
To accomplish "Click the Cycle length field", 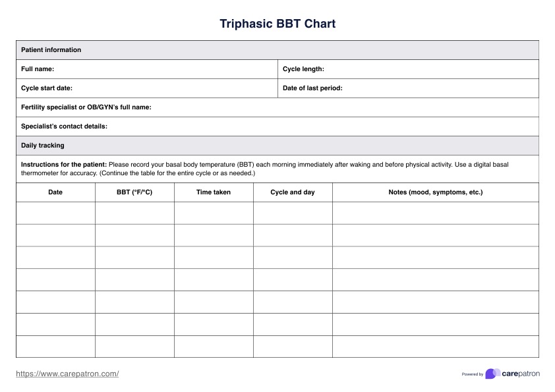I will pyautogui.click(x=428, y=69).
